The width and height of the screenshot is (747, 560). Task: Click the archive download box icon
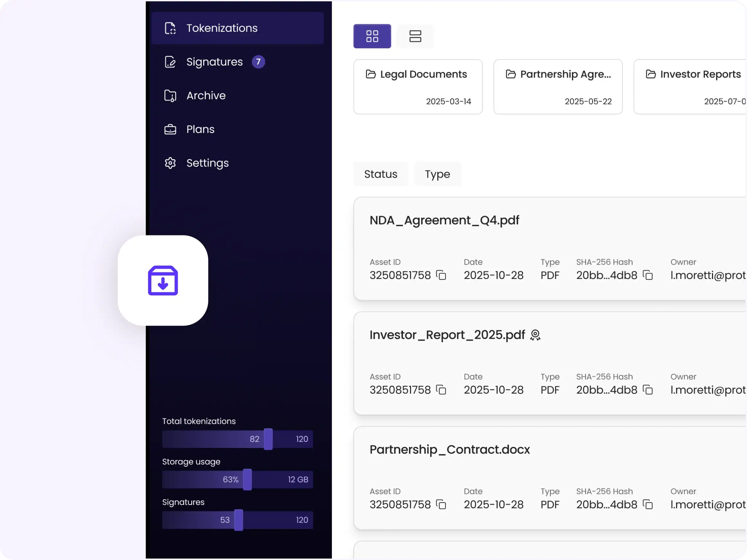[163, 281]
